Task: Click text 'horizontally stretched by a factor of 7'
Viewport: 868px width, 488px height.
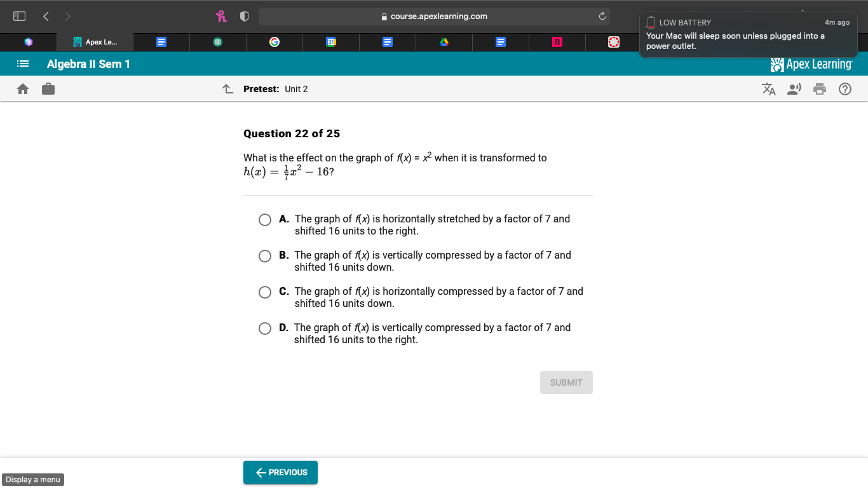Action: [466, 219]
